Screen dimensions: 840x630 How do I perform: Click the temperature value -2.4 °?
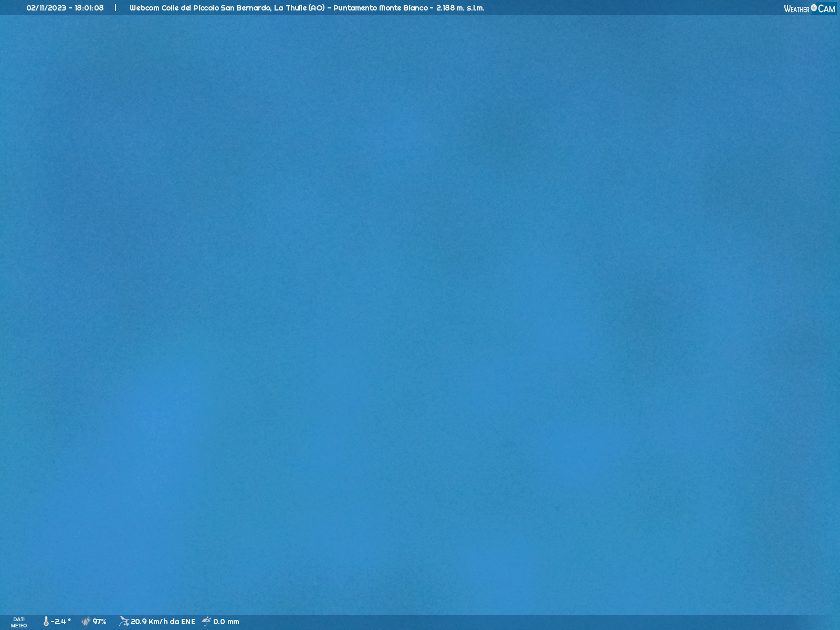point(61,622)
